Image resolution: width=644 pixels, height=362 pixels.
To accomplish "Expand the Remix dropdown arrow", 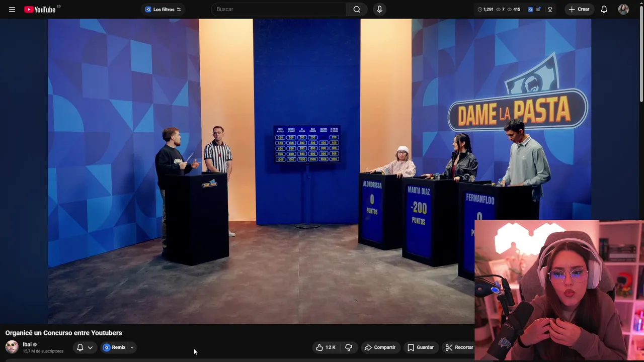I will 132,347.
